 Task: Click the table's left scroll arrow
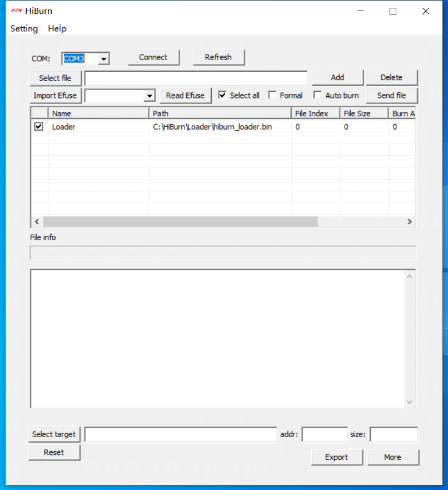click(37, 221)
